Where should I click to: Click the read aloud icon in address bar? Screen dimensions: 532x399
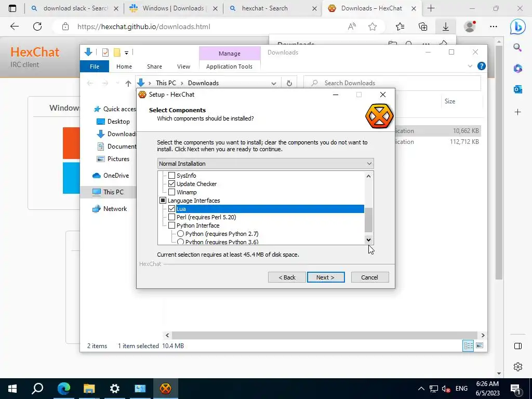tap(352, 26)
